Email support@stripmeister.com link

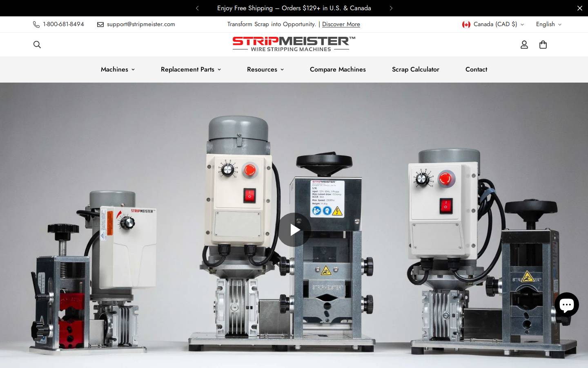point(141,24)
